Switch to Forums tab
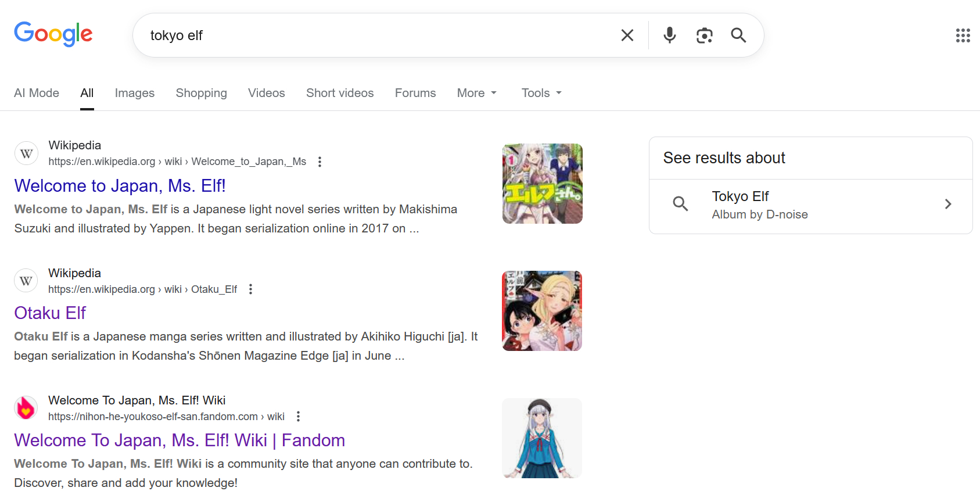Image resolution: width=980 pixels, height=491 pixels. click(x=415, y=93)
